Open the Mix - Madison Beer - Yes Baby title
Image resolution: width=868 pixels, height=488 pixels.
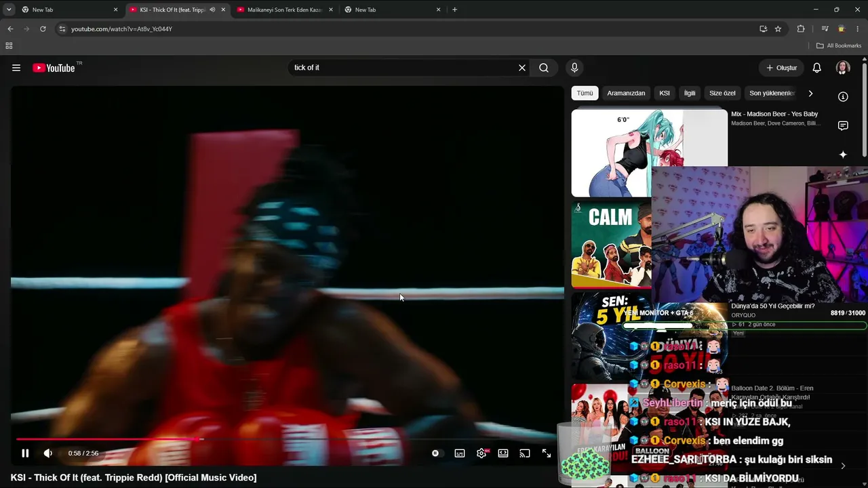(774, 114)
